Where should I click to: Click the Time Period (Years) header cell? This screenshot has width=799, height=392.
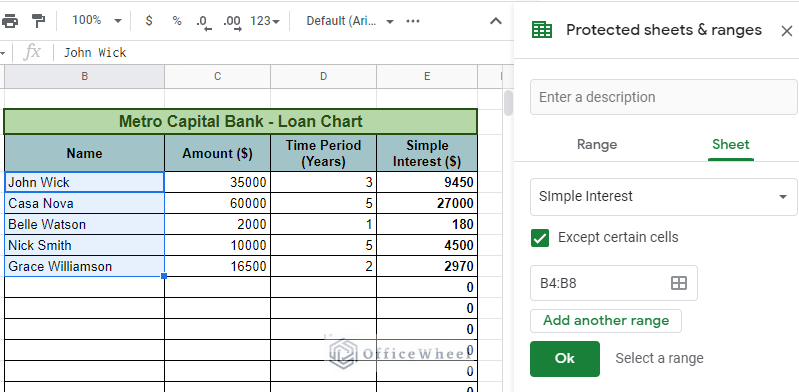tap(324, 153)
